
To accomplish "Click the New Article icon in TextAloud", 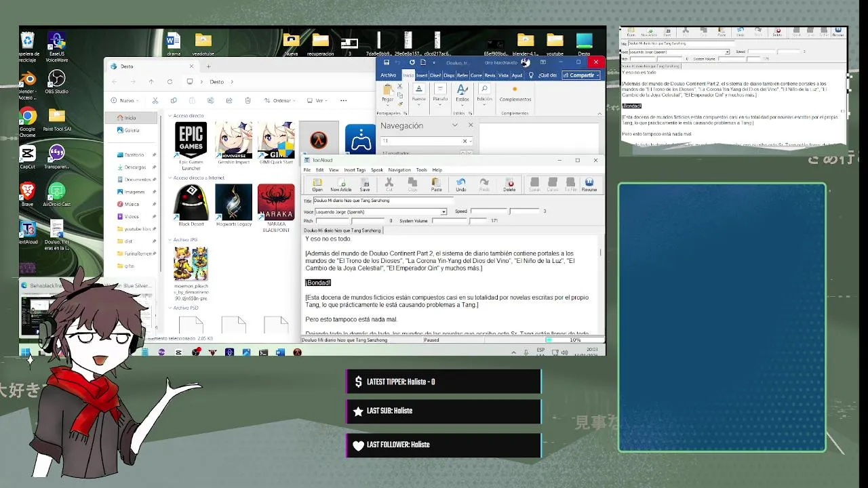I will pyautogui.click(x=340, y=184).
